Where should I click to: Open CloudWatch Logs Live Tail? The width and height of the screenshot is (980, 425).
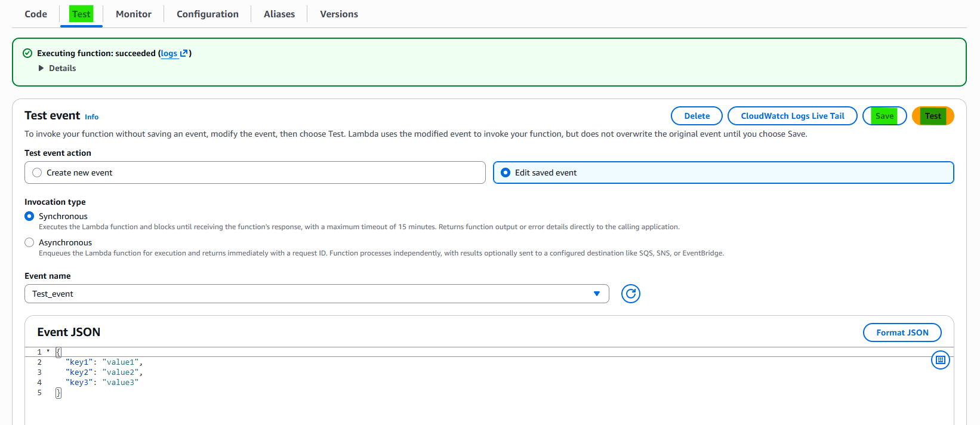[793, 116]
